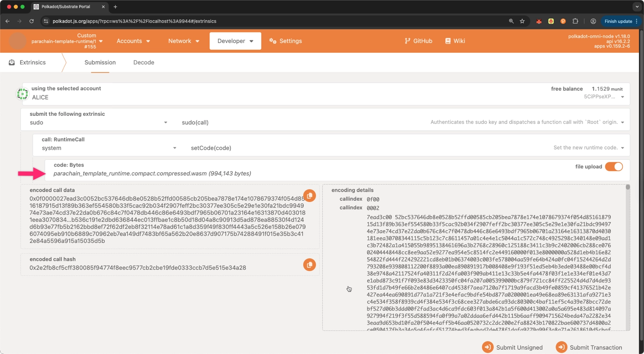Open a new browser tab
Viewport: 644px width, 354px height.
[115, 7]
